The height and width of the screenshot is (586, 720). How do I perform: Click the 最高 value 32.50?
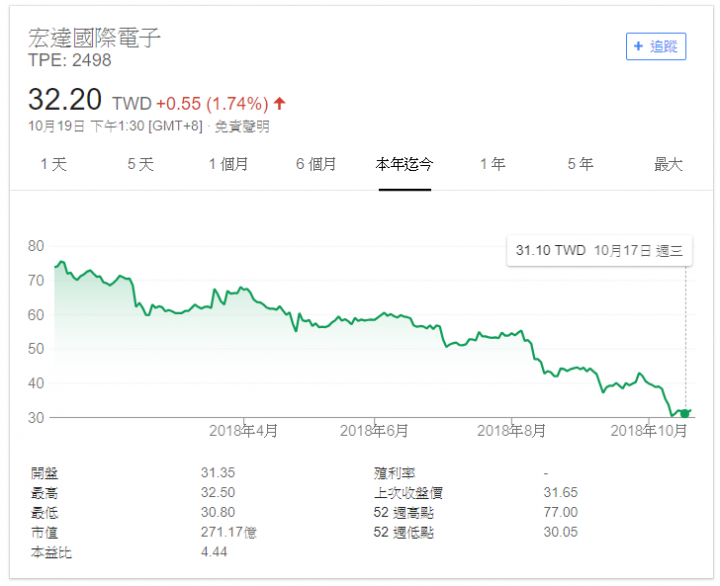pos(218,492)
